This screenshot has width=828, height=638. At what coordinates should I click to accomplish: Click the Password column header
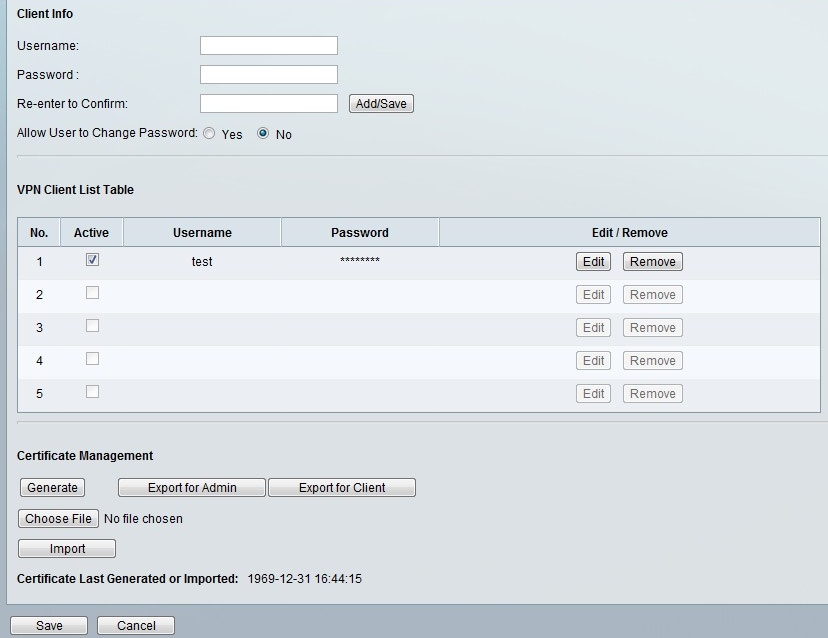click(x=360, y=233)
